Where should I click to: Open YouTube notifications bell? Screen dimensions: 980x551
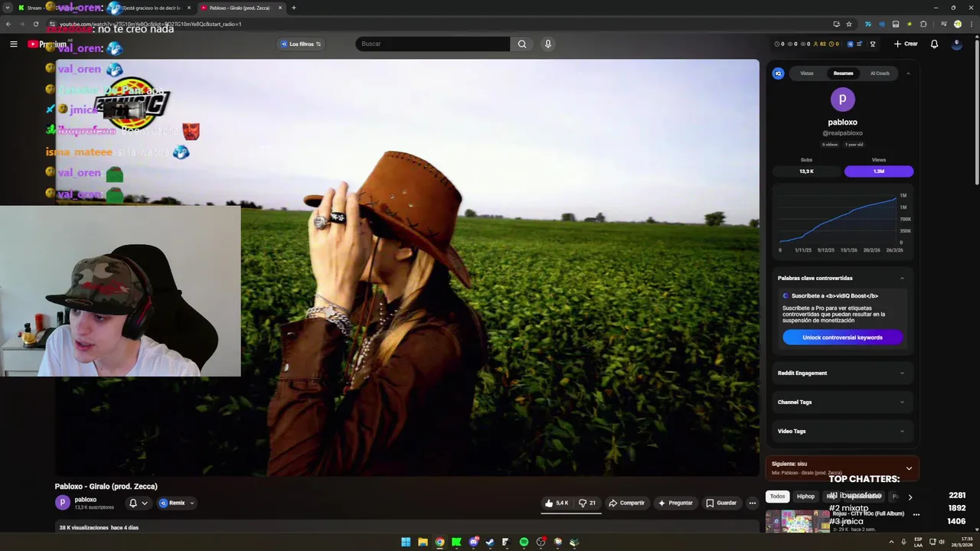coord(934,44)
